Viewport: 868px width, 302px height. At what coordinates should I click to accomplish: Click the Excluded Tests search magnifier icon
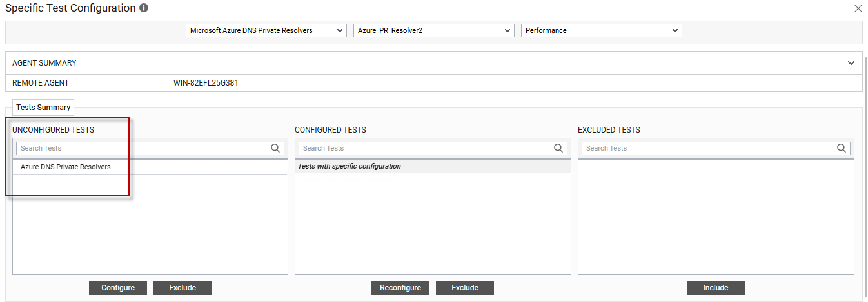coord(841,148)
